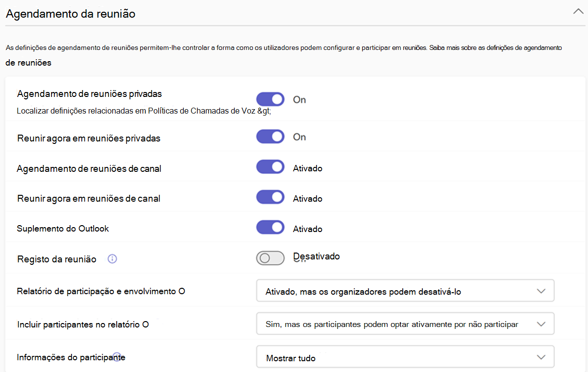Click info icon beside Registo da reunião
This screenshot has height=372, width=588.
(112, 259)
